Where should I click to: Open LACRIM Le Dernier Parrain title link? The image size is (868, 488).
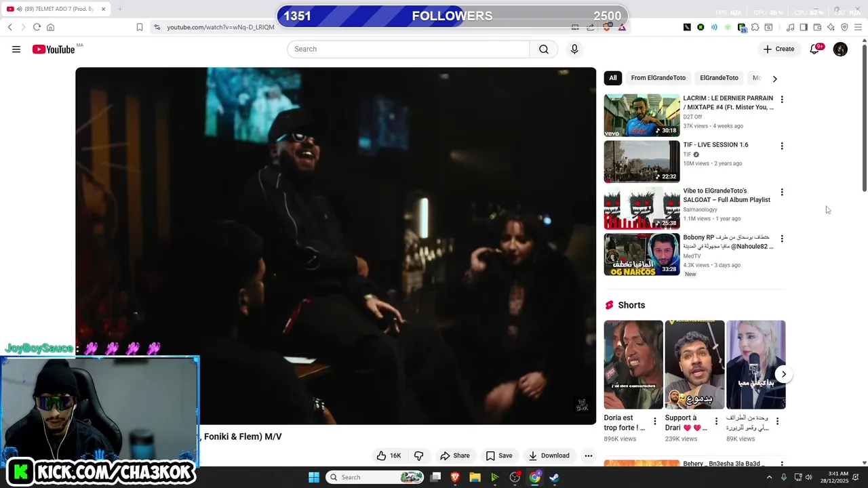(x=728, y=102)
